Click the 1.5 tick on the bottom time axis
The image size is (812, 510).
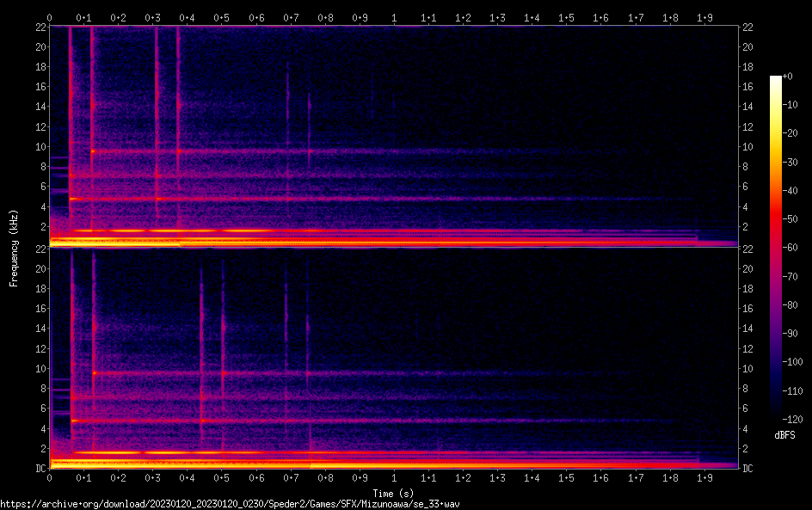[566, 477]
